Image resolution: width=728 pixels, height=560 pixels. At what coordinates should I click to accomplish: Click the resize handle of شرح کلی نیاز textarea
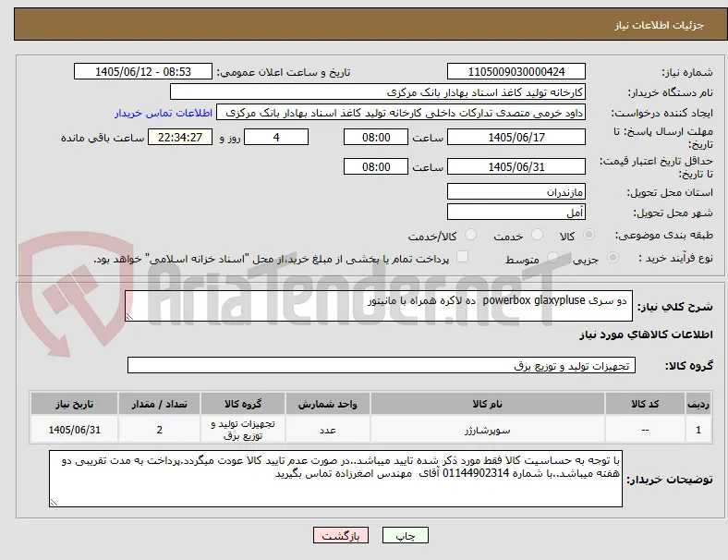pyautogui.click(x=129, y=317)
